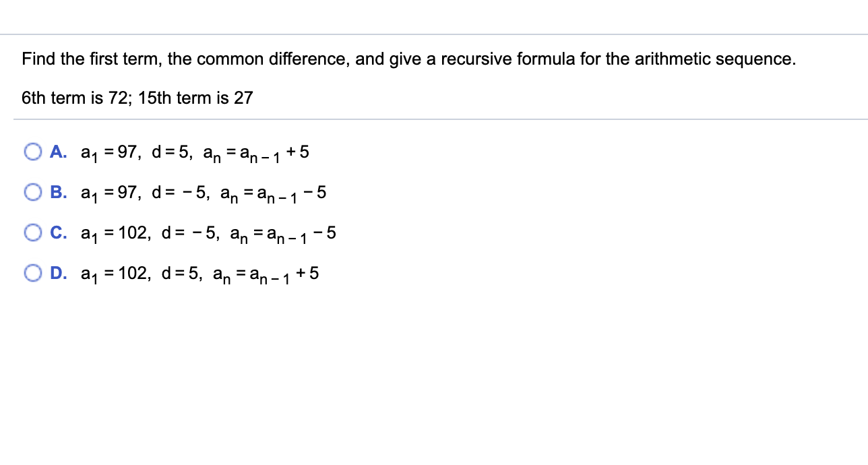Viewport: 868px width, 465px height.
Task: Select answer choice B radio button
Action: click(32, 192)
